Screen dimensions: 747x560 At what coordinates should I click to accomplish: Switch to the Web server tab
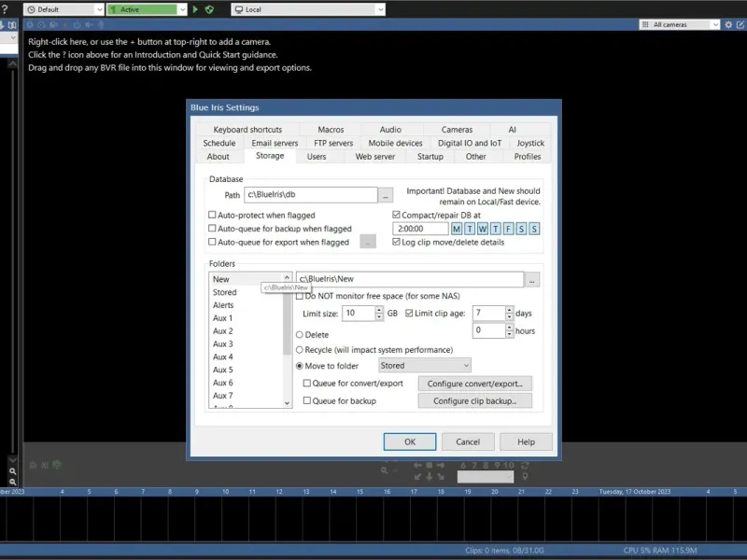[375, 157]
